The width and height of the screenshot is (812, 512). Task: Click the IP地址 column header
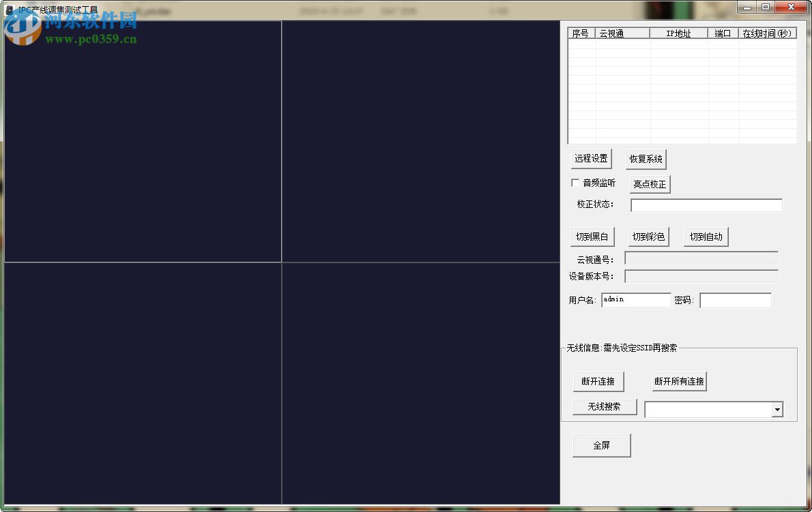click(x=679, y=32)
